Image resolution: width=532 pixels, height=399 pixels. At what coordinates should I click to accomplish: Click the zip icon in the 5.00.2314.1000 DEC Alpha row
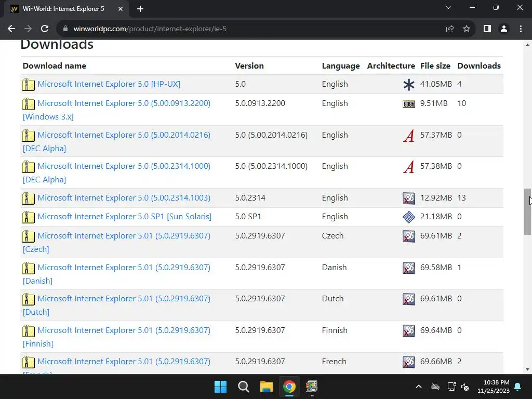(29, 167)
